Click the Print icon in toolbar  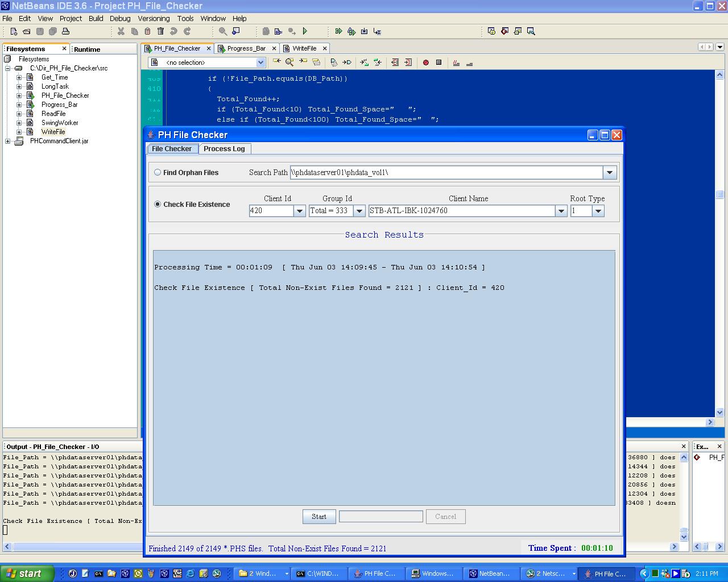coord(65,31)
